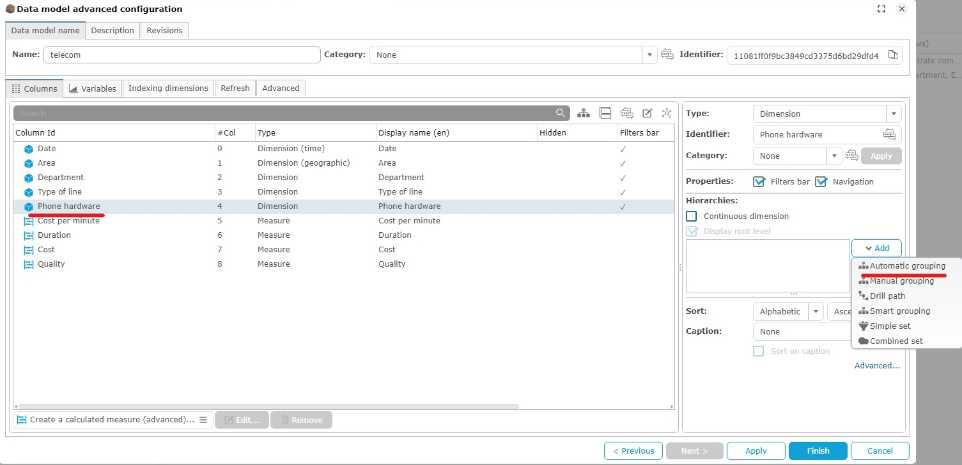This screenshot has height=465, width=962.
Task: Click the hierarchy tree icon in columns toolbar
Action: click(583, 114)
